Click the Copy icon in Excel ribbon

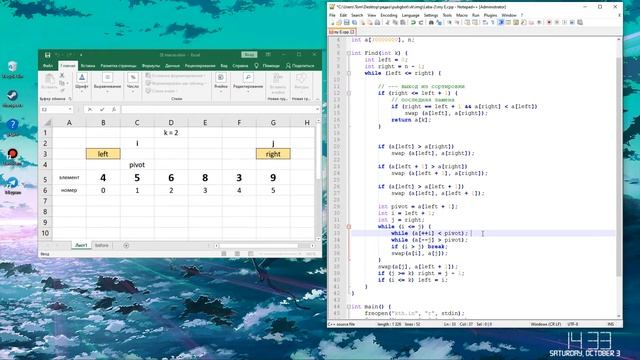(62, 83)
